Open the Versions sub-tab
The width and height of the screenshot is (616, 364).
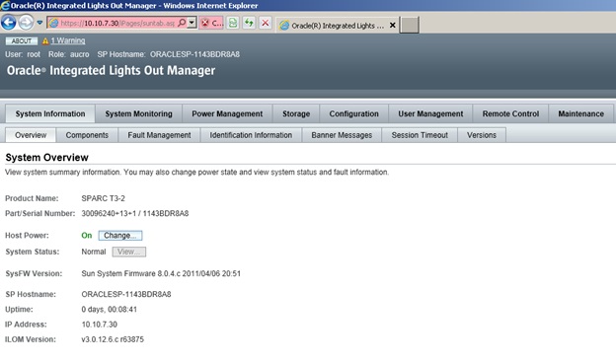point(482,135)
